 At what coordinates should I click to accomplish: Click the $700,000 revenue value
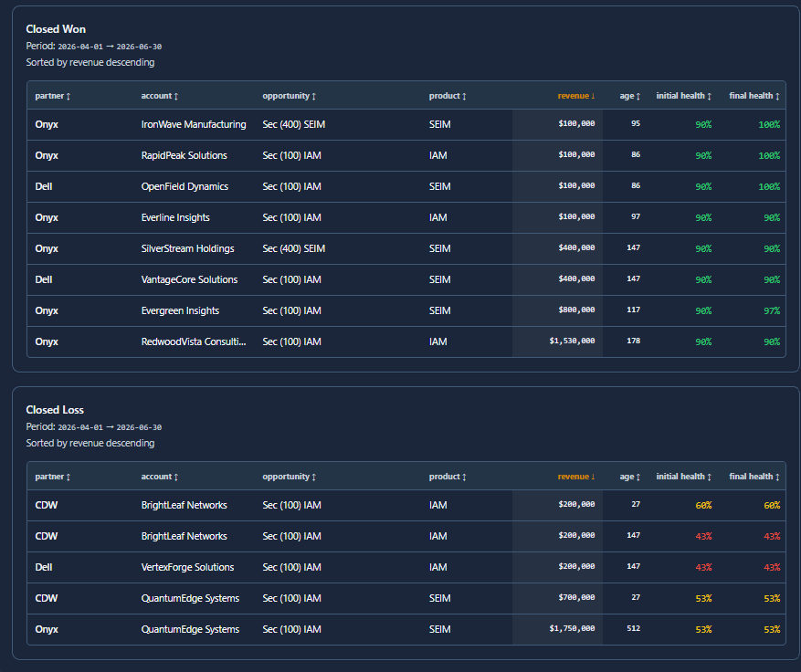[576, 597]
